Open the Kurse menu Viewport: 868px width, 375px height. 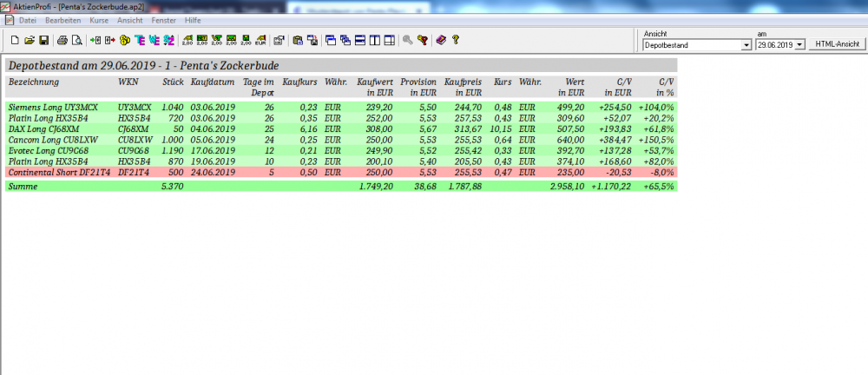[x=99, y=19]
